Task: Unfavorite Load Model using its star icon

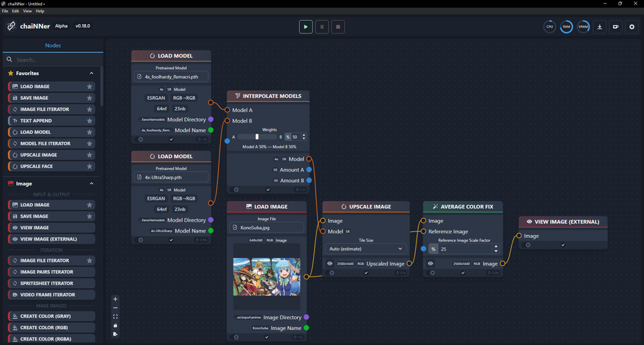Action: (x=89, y=132)
